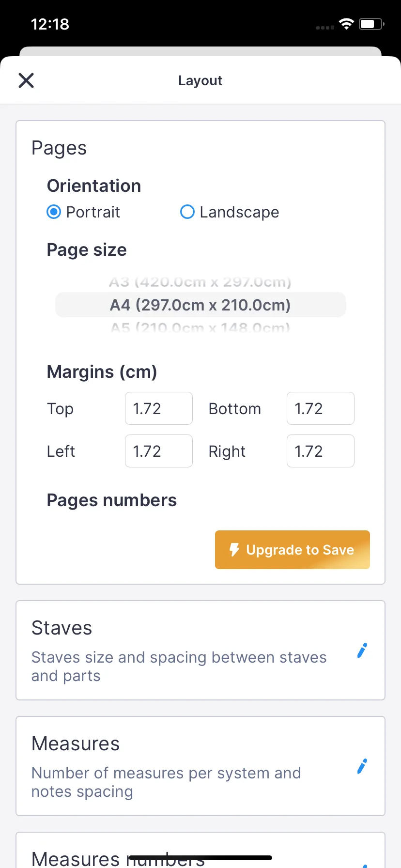Open the Measures settings section
The width and height of the screenshot is (401, 868).
tap(184, 766)
